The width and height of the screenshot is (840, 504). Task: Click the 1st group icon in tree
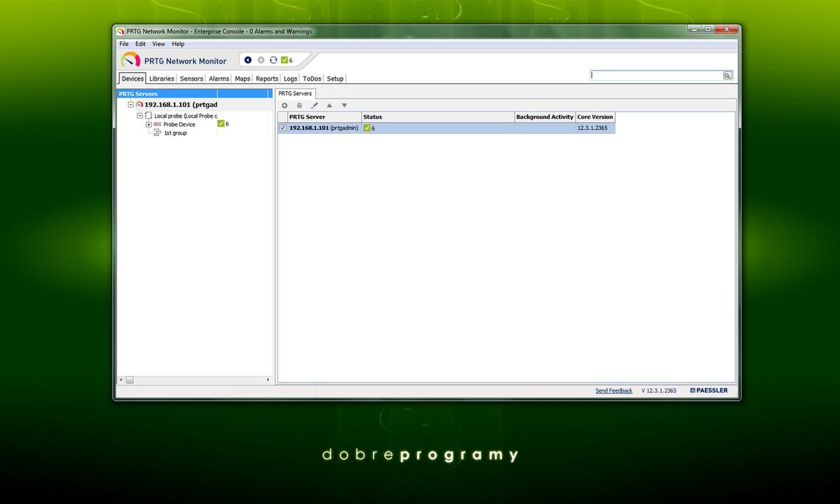click(x=157, y=133)
